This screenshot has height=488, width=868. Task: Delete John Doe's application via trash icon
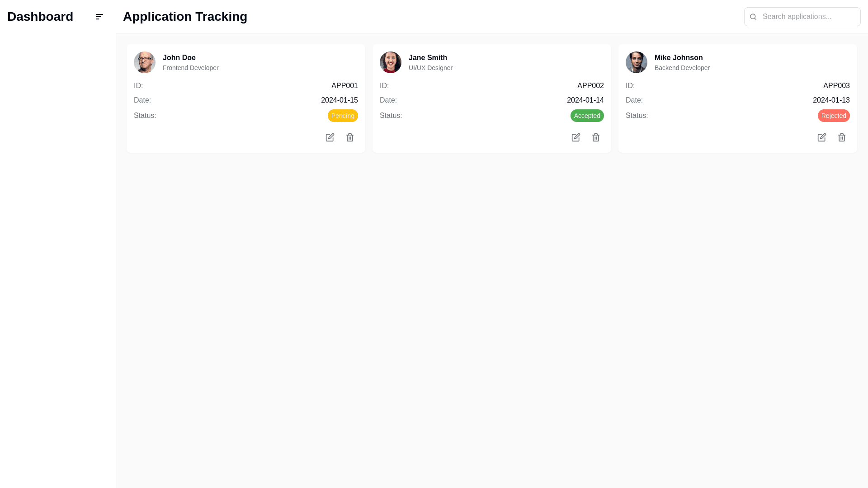(349, 137)
